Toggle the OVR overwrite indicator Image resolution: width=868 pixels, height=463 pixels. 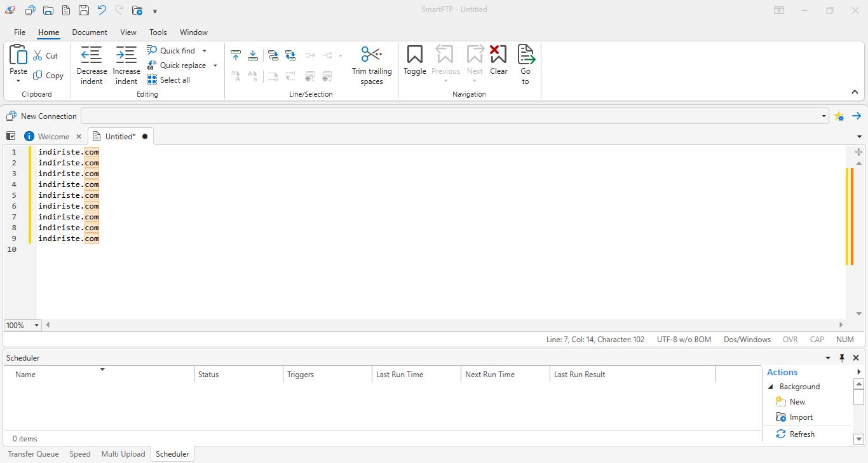coord(790,340)
